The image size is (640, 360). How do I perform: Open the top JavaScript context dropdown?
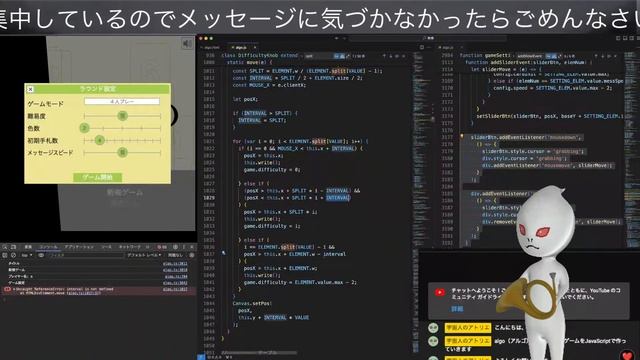[x=27, y=255]
